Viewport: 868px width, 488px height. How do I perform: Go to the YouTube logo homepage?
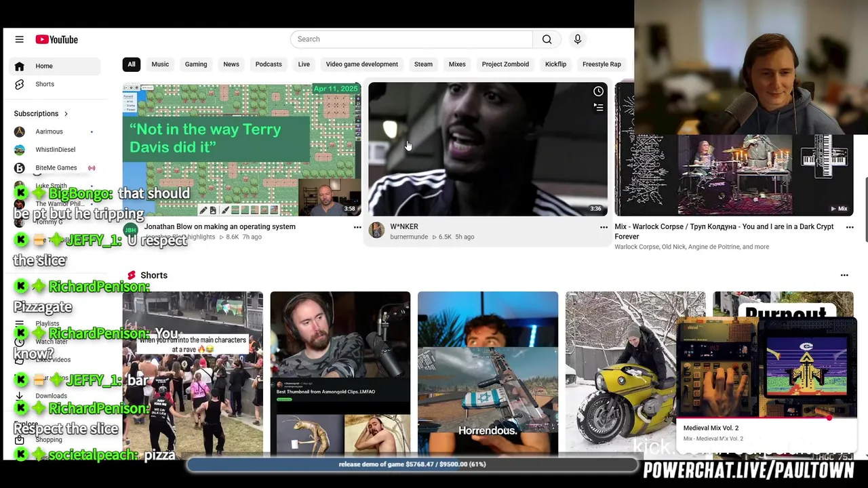[57, 39]
